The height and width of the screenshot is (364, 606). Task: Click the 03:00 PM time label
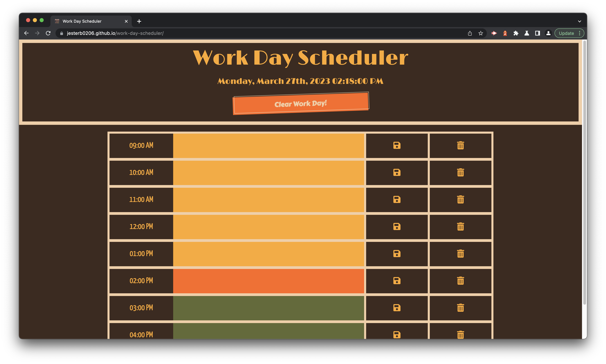pos(142,307)
